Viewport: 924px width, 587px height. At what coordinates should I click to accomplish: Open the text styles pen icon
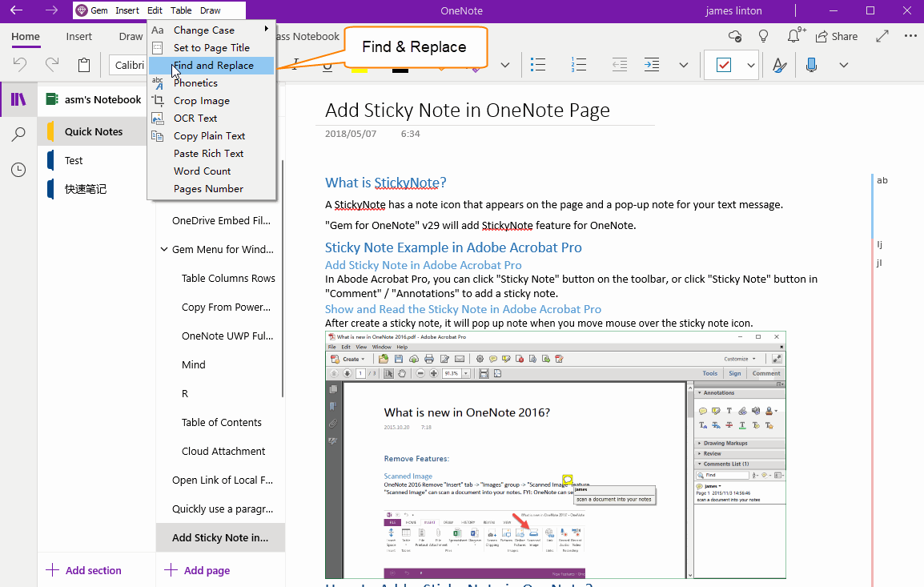(779, 65)
